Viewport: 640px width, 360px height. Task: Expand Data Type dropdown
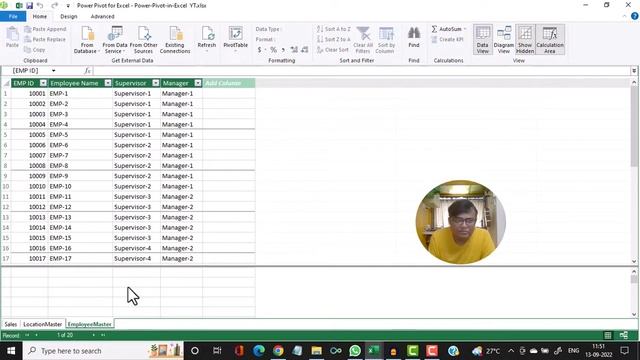[268, 29]
